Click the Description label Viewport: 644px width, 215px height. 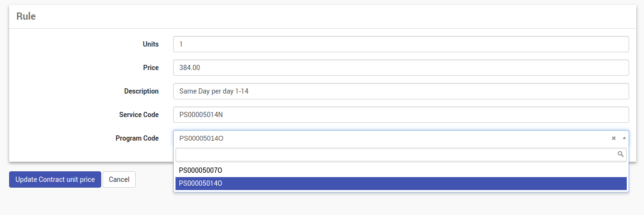[x=141, y=91]
